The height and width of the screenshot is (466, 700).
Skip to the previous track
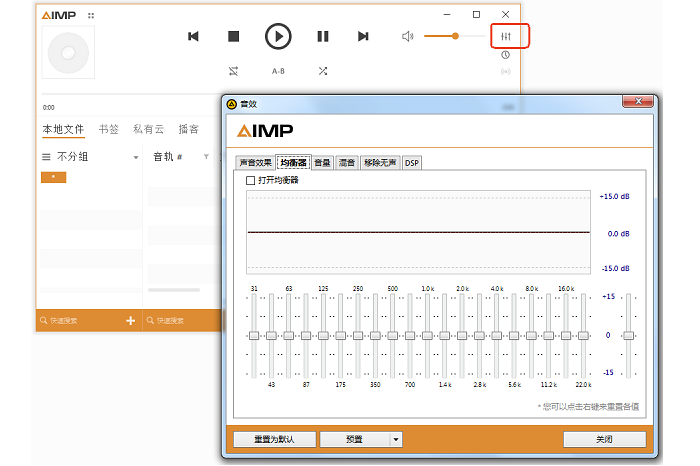pos(193,37)
